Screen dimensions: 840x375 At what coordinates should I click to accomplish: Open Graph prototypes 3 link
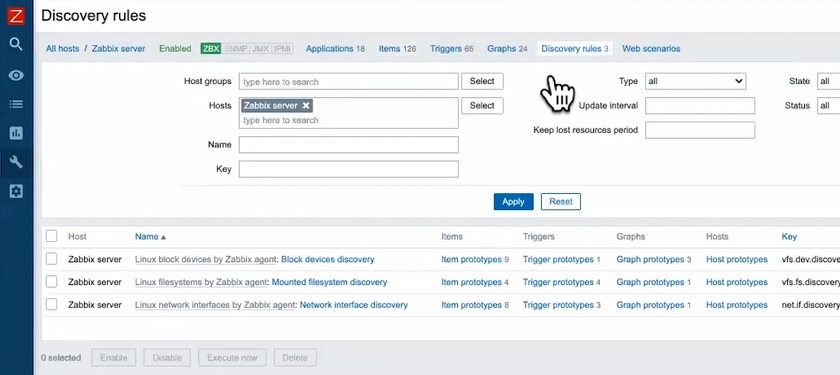pyautogui.click(x=654, y=259)
